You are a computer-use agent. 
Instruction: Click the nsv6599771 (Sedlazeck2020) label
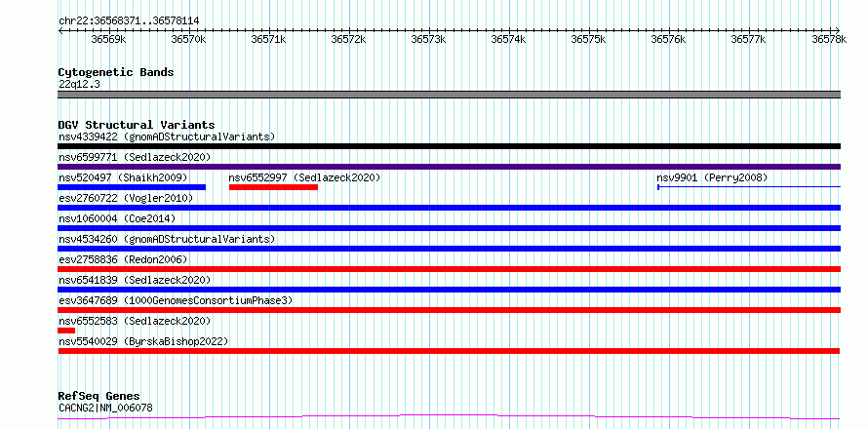[x=135, y=157]
